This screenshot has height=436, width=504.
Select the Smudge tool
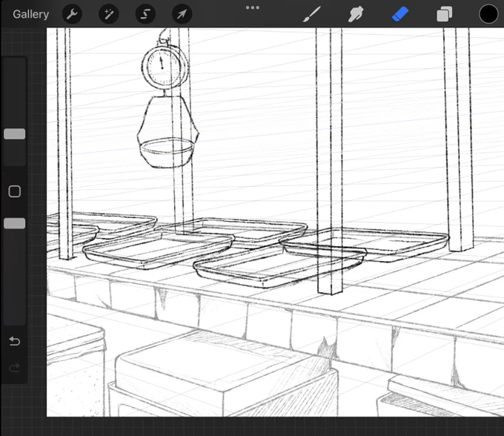[x=356, y=14]
